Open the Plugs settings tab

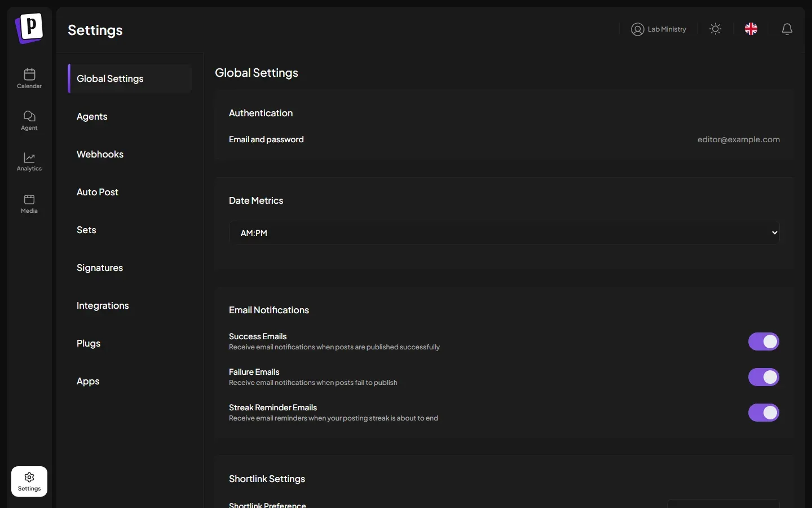(x=130, y=343)
